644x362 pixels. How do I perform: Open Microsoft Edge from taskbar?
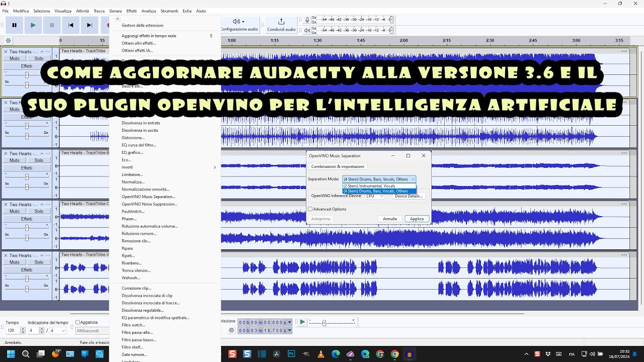pos(336,354)
